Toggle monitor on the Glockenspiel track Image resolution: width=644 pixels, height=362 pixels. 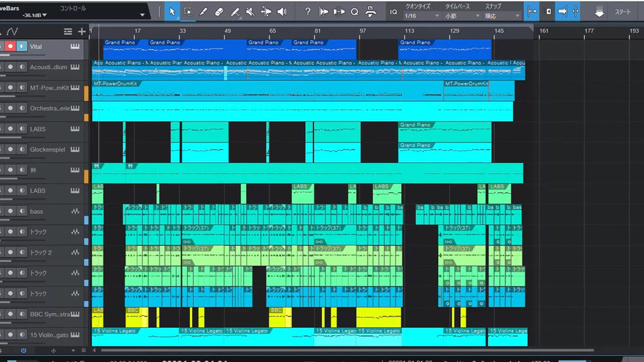click(21, 149)
